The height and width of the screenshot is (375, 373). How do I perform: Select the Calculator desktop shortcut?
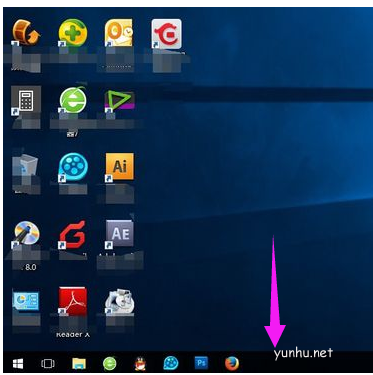tap(26, 101)
